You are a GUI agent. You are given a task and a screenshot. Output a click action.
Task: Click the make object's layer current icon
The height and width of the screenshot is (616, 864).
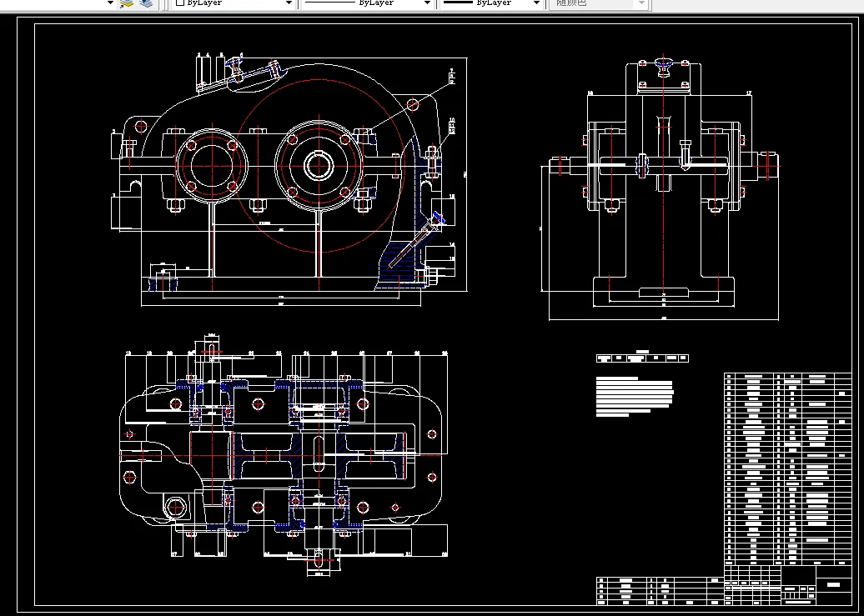pyautogui.click(x=128, y=3)
